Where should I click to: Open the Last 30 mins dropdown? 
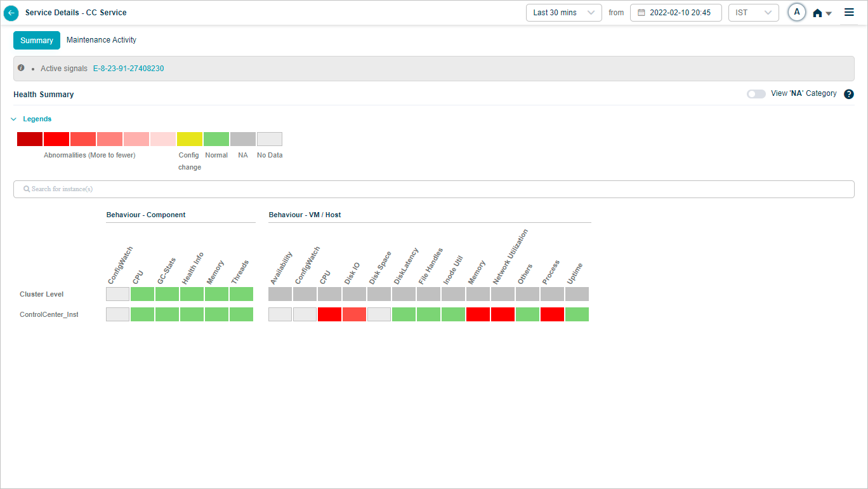pyautogui.click(x=563, y=13)
